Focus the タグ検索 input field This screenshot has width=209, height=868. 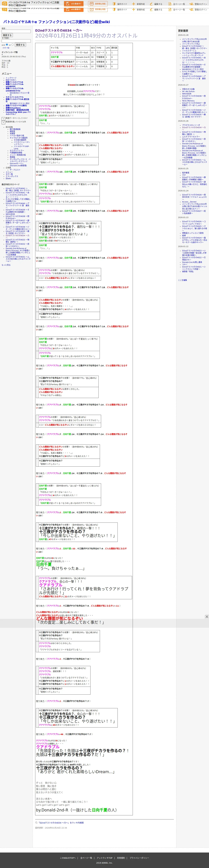[x=16, y=41]
